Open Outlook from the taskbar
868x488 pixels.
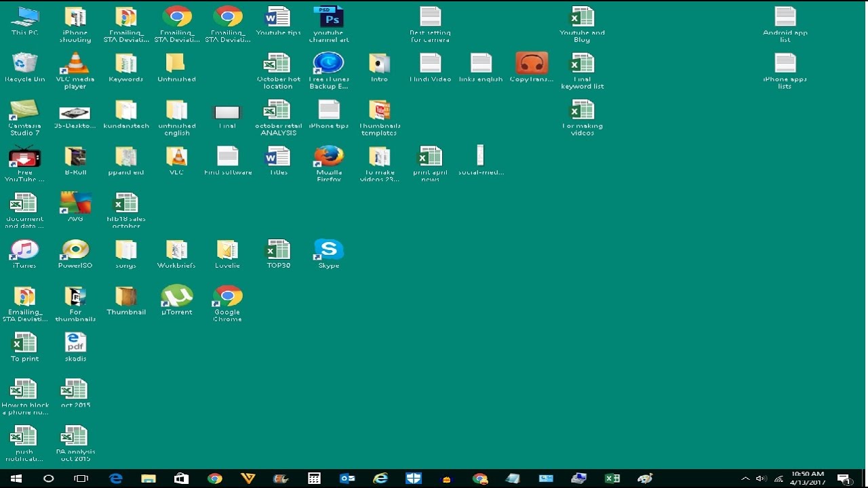pos(347,479)
